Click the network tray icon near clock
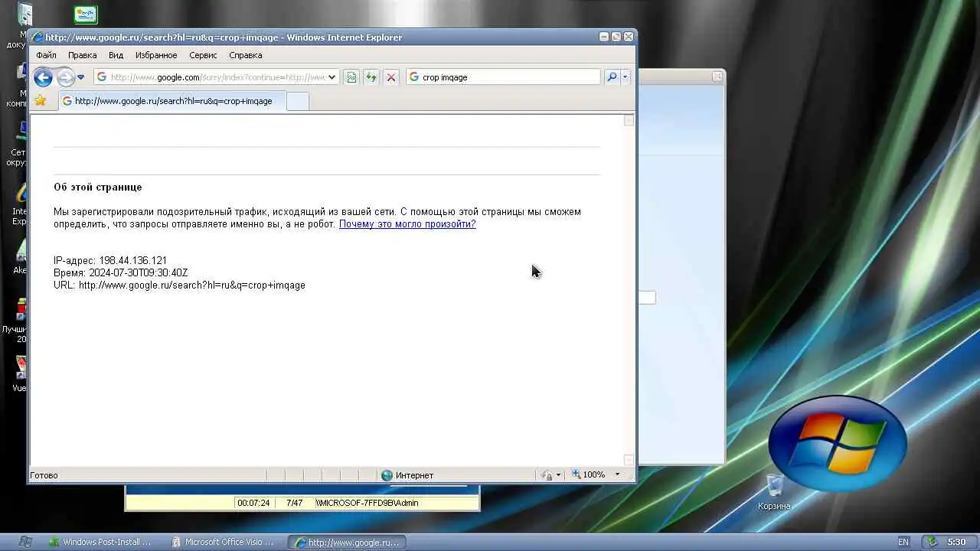The image size is (980, 551). click(x=933, y=542)
